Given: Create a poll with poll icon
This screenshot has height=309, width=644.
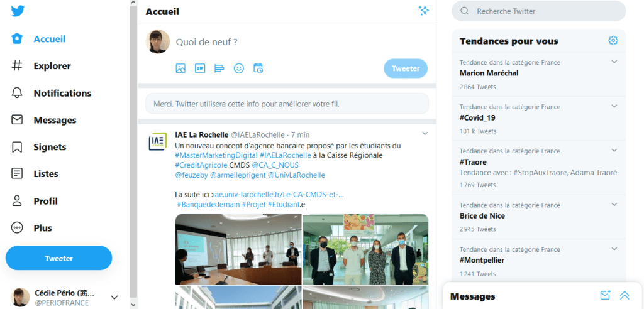Looking at the screenshot, I should (x=219, y=68).
